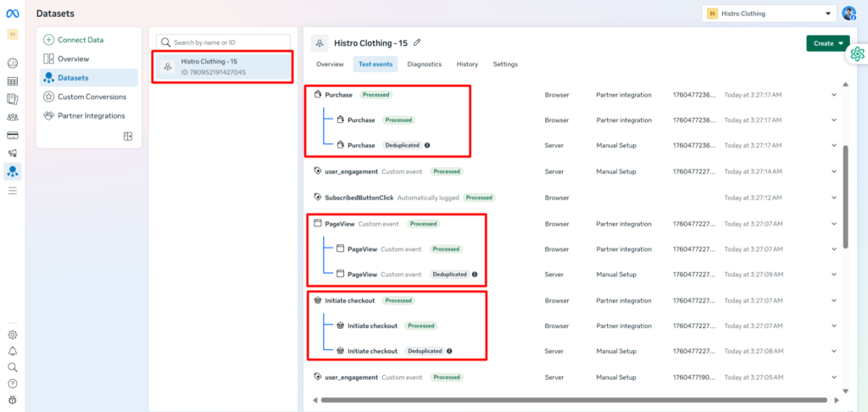
Task: Open the help question mark icon
Action: click(x=13, y=383)
